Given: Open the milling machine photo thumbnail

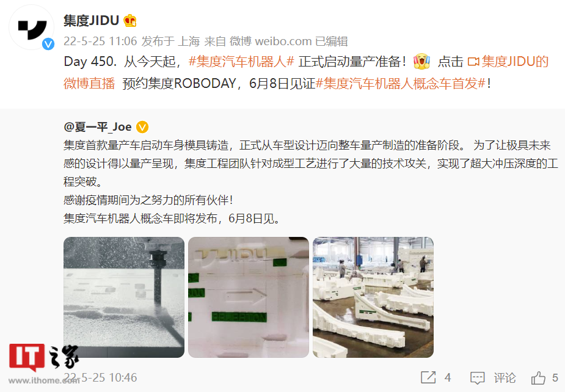Looking at the screenshot, I should (x=124, y=297).
